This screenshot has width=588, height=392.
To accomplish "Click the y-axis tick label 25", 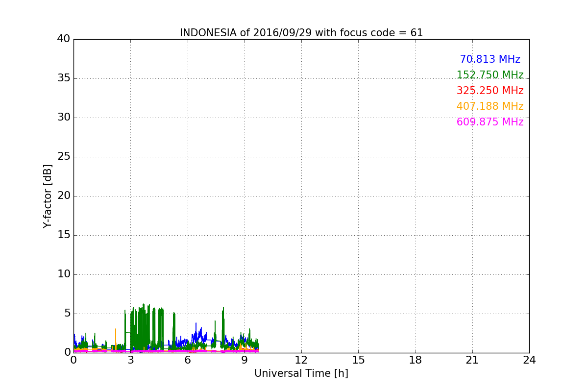I will tap(63, 157).
